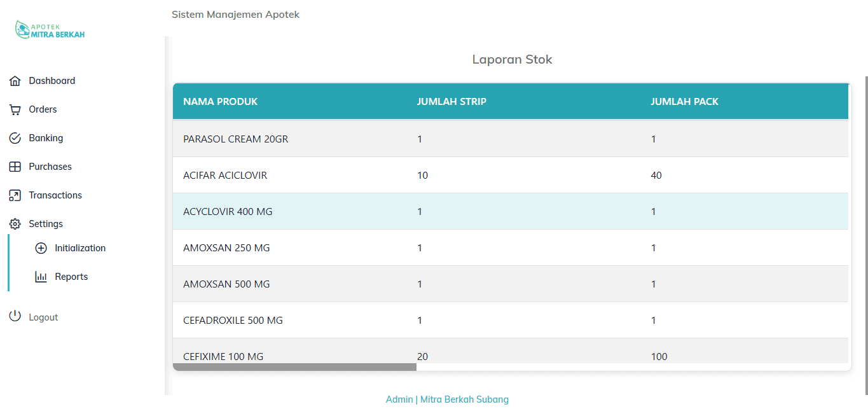Click the Admin footer link
868x409 pixels.
coord(399,399)
